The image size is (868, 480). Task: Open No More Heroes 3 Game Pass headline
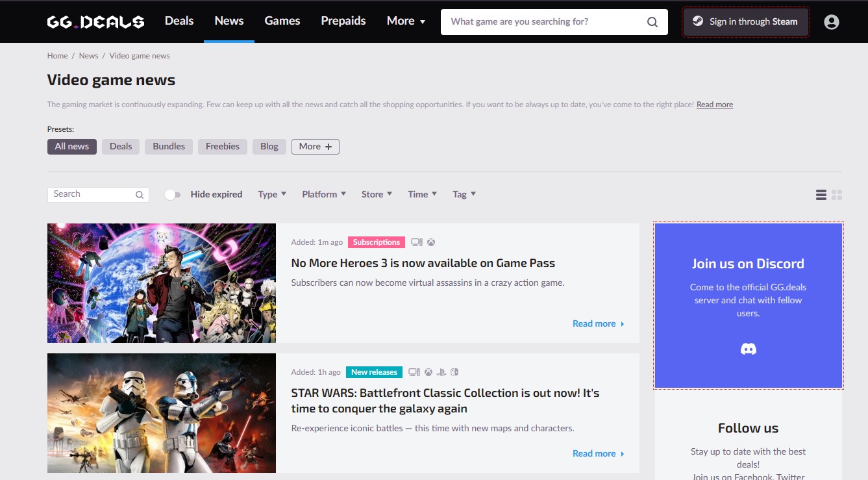tap(423, 263)
